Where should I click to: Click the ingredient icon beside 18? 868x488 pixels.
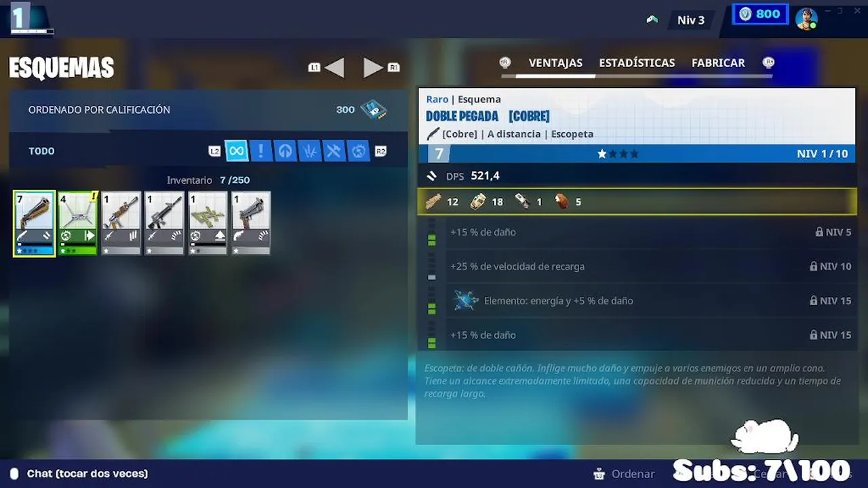click(x=478, y=201)
